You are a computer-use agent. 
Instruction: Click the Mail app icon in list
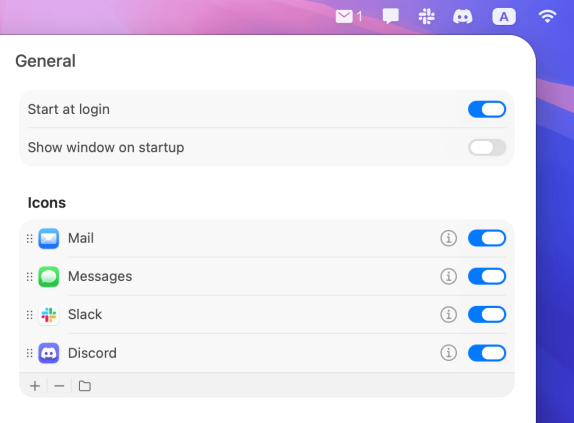(49, 239)
